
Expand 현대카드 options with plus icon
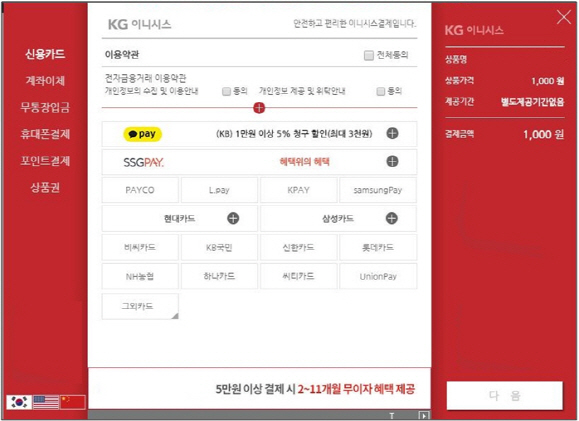click(x=233, y=218)
